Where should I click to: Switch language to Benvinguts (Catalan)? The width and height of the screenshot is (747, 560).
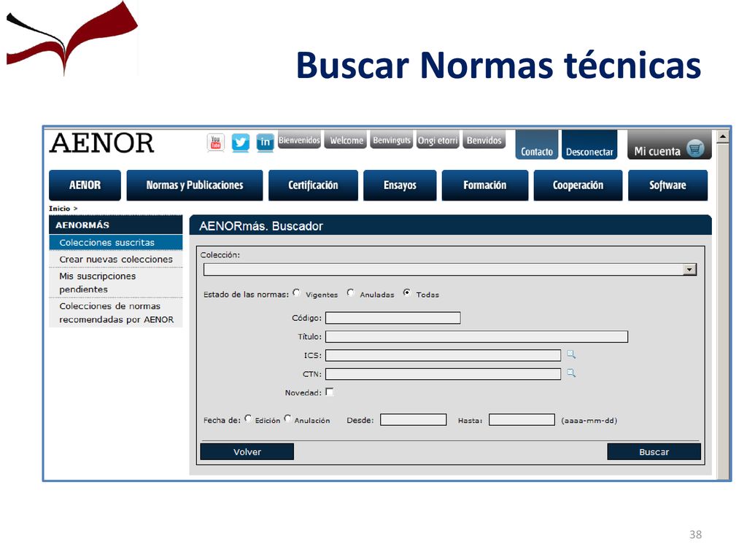[x=392, y=140]
